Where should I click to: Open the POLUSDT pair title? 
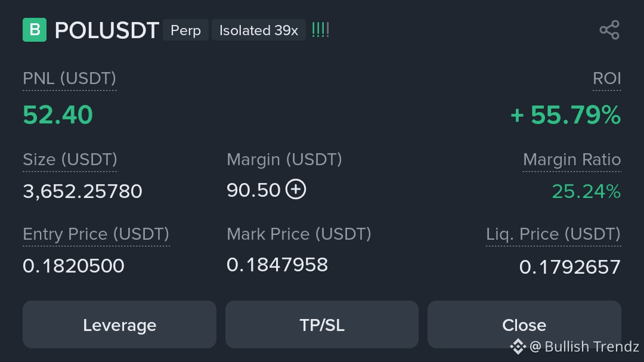(107, 30)
